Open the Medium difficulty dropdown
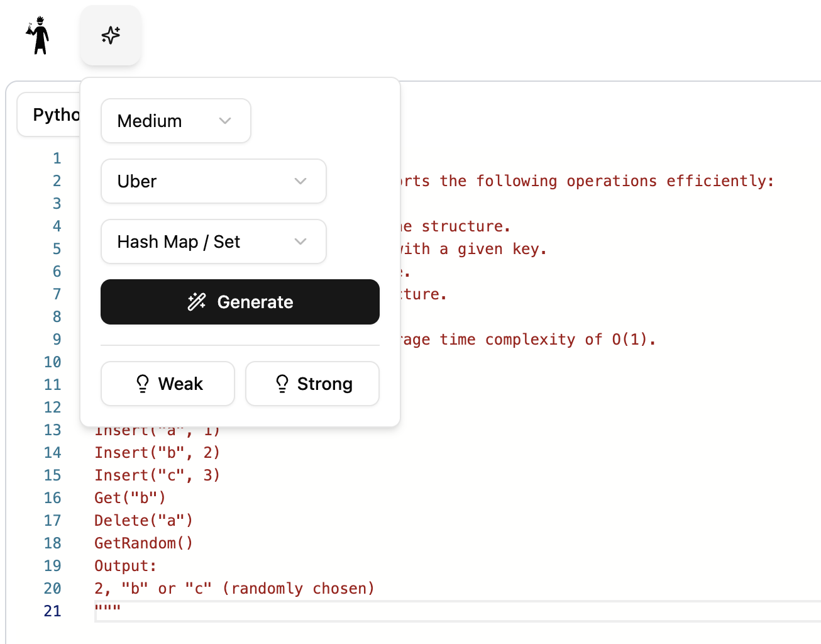Screen dimensions: 821x644 [175, 121]
